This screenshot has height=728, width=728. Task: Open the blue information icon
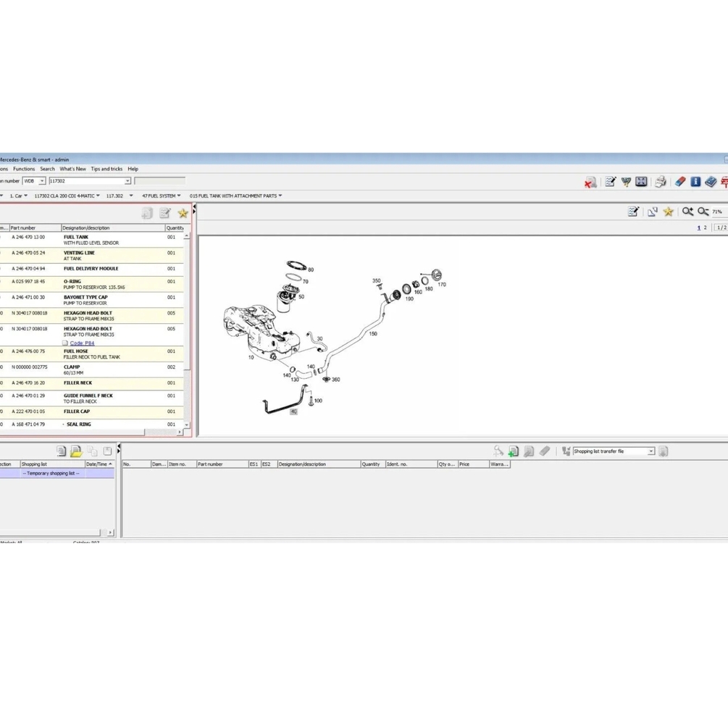(x=695, y=182)
